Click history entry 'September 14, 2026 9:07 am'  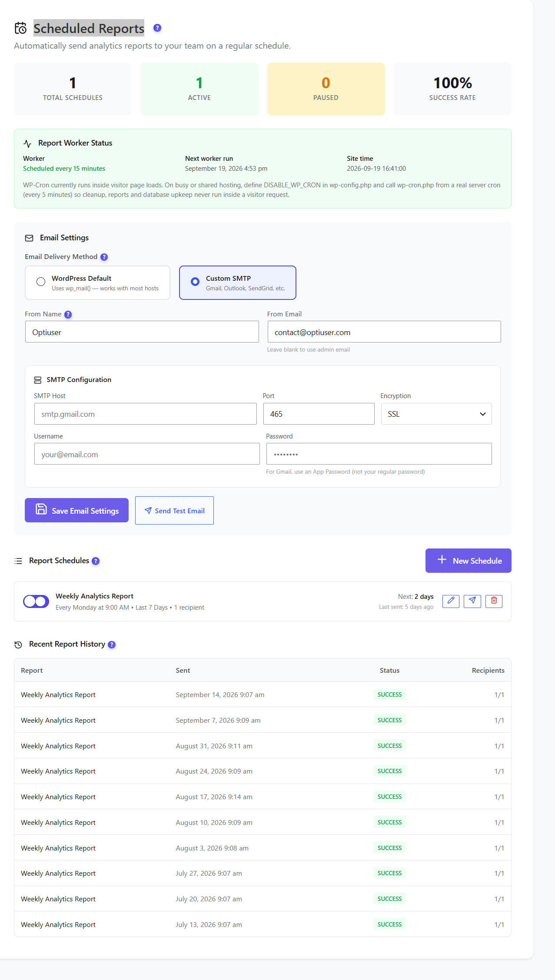pyautogui.click(x=220, y=694)
